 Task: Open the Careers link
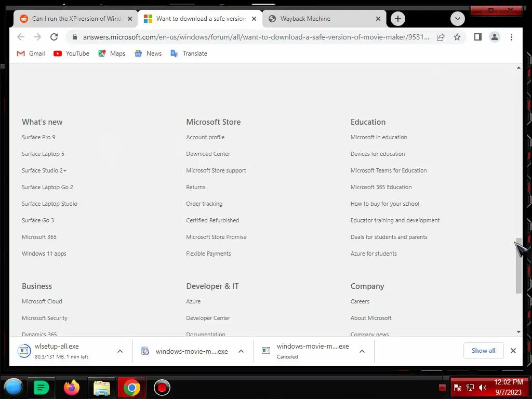tap(360, 301)
